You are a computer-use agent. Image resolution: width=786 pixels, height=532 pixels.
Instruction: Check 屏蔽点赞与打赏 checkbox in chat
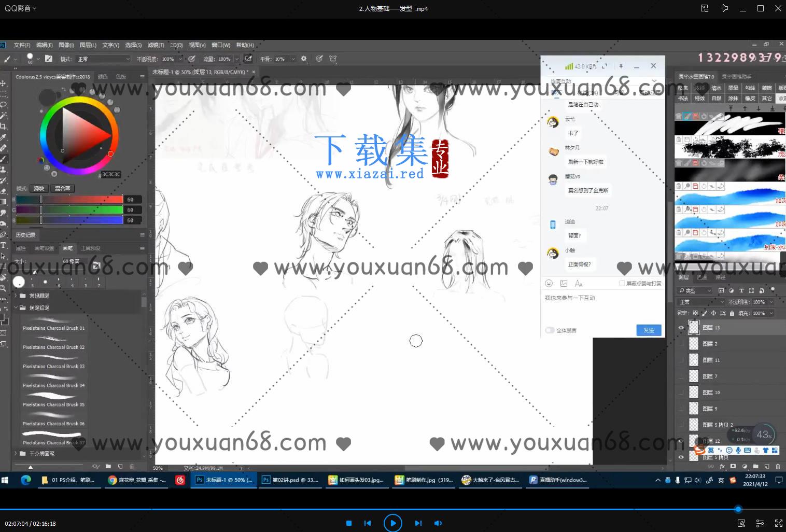point(622,284)
